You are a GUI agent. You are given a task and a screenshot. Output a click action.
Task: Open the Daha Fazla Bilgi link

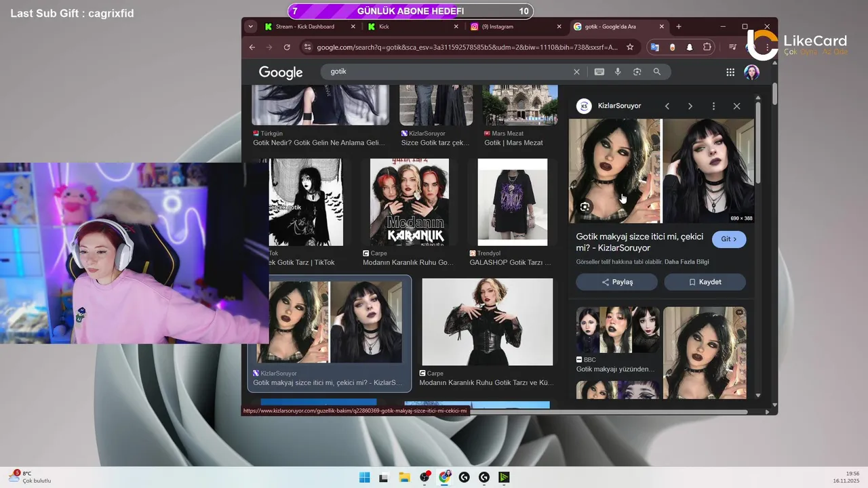pos(687,262)
